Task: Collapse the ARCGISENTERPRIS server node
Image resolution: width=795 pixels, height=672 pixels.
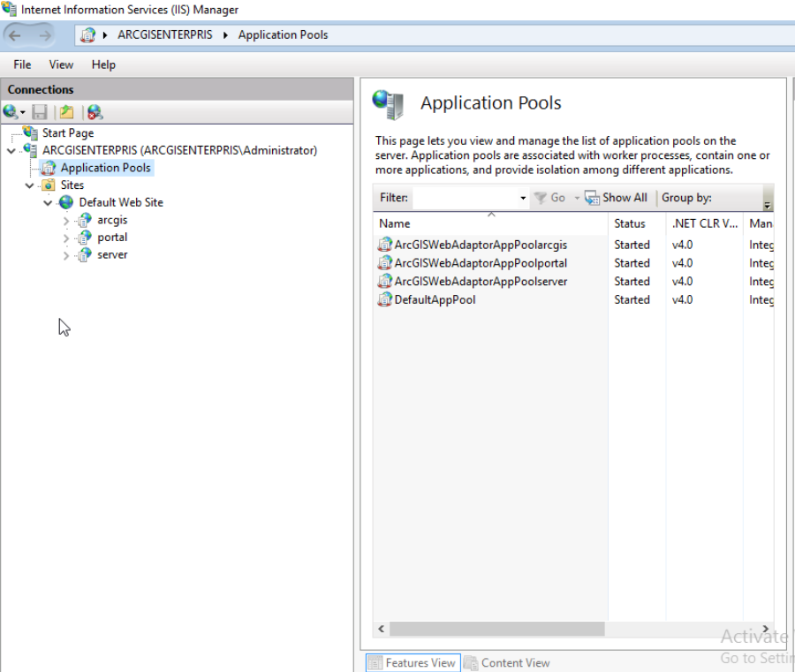Action: [x=11, y=150]
